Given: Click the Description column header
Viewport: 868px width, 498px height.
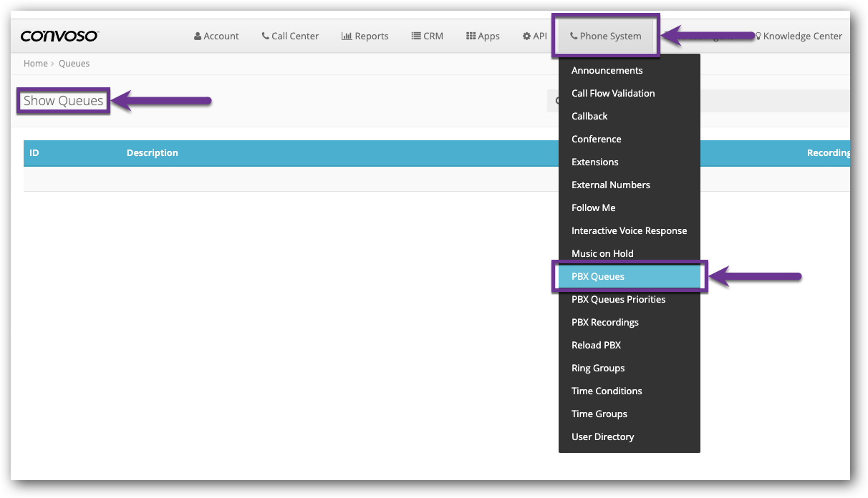Looking at the screenshot, I should [152, 152].
